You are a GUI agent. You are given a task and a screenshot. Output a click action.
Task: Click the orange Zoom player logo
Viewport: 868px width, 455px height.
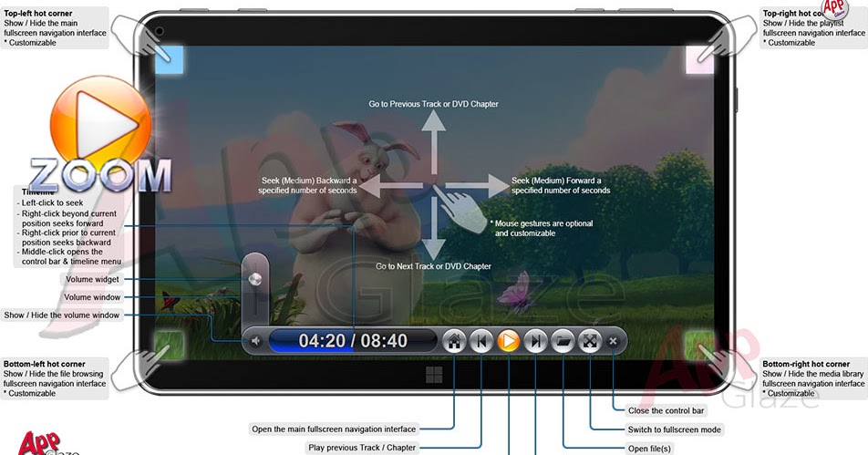(x=100, y=123)
